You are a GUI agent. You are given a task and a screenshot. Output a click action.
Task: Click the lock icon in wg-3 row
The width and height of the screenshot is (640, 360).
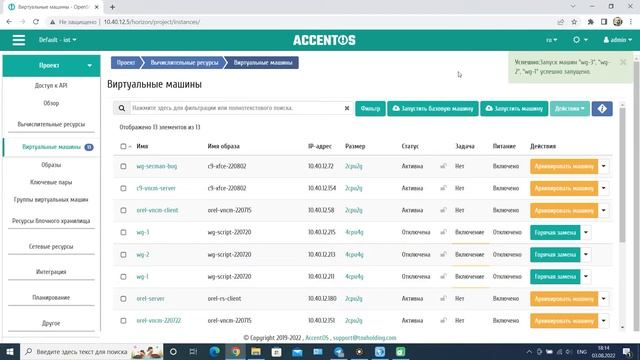[443, 232]
